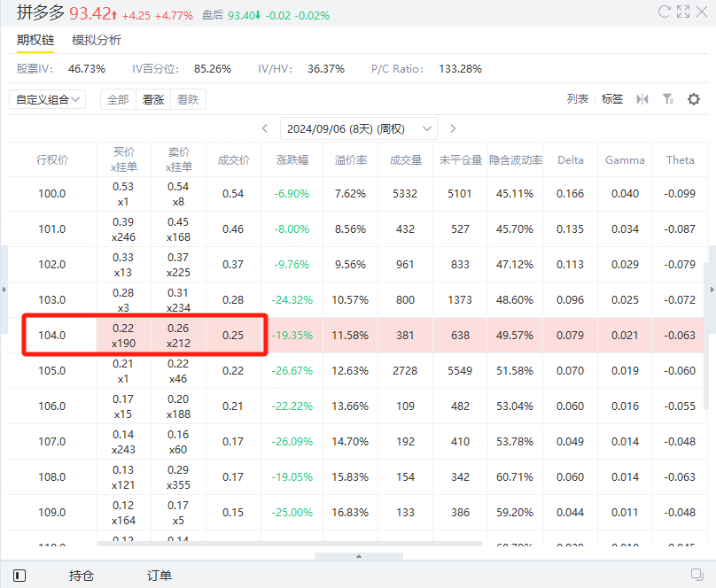Click the refresh icon at top right
Image resolution: width=716 pixels, height=588 pixels.
tap(664, 12)
